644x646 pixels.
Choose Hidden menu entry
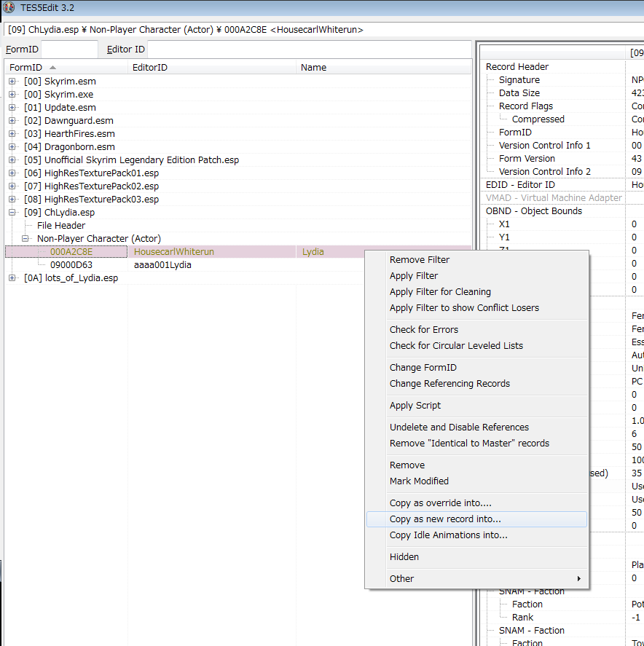[476, 557]
